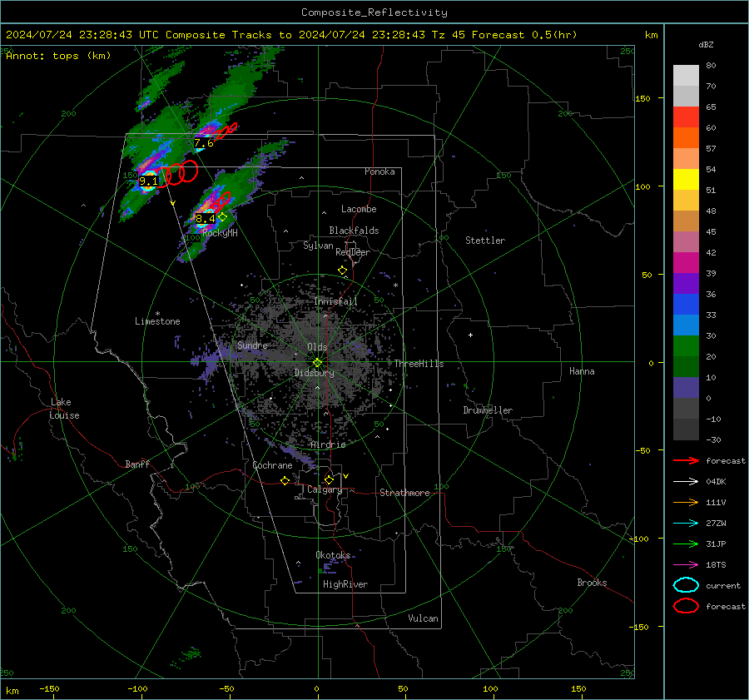Click the Okotoks town label
The height and width of the screenshot is (700, 749).
[x=333, y=555]
